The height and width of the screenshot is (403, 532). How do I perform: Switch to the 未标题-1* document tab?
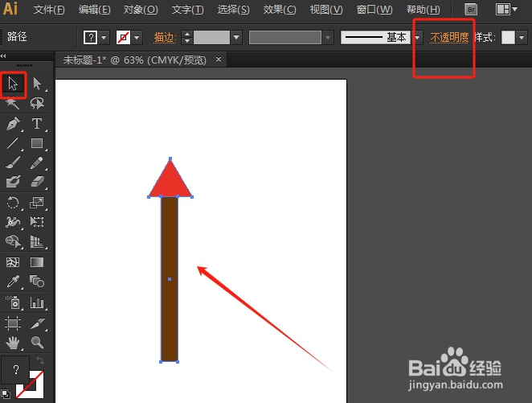coord(135,60)
